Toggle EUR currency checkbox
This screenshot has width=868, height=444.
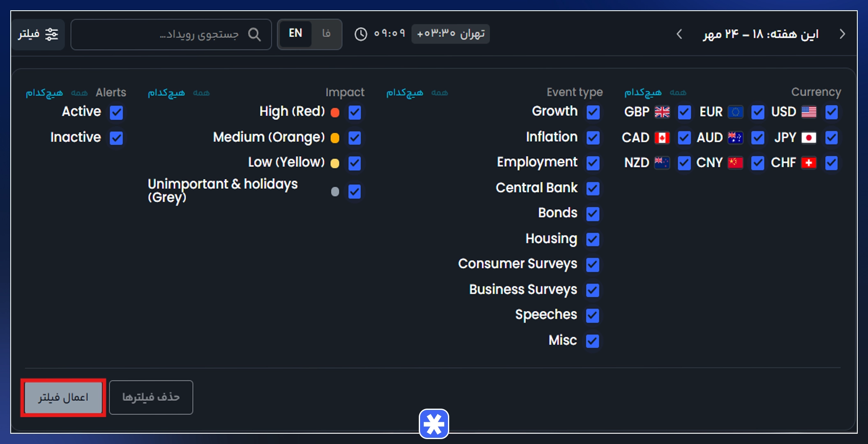click(x=758, y=112)
